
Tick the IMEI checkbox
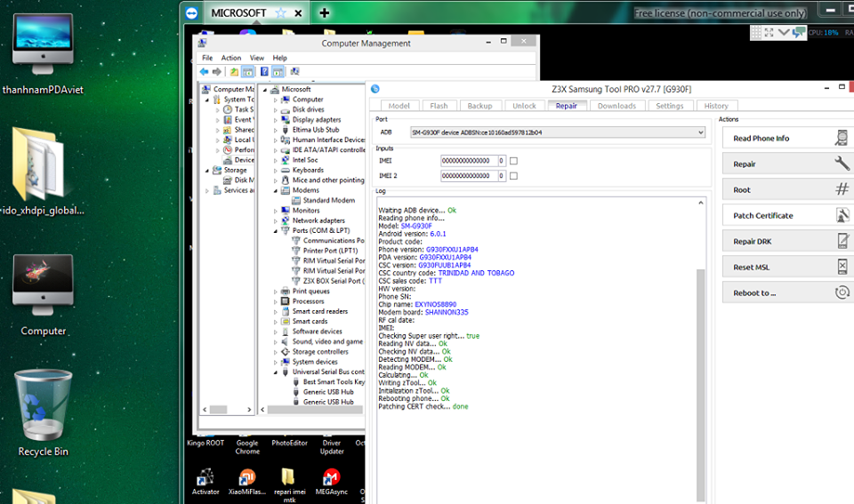[x=513, y=161]
